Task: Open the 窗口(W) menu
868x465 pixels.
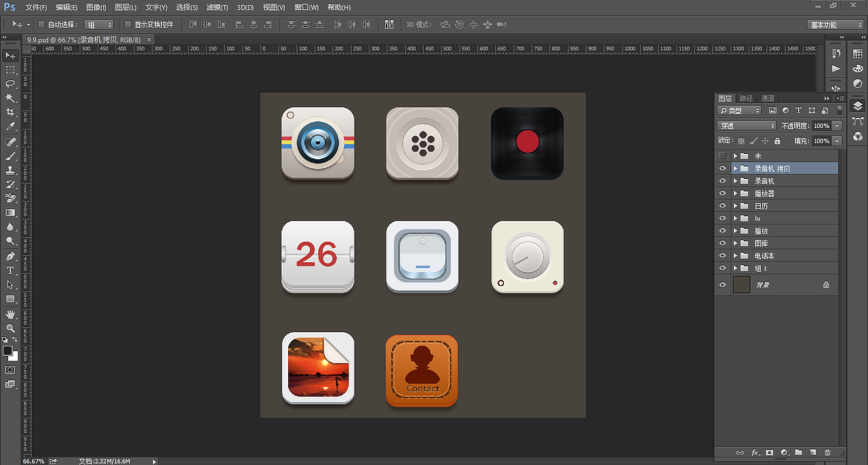Action: tap(307, 7)
